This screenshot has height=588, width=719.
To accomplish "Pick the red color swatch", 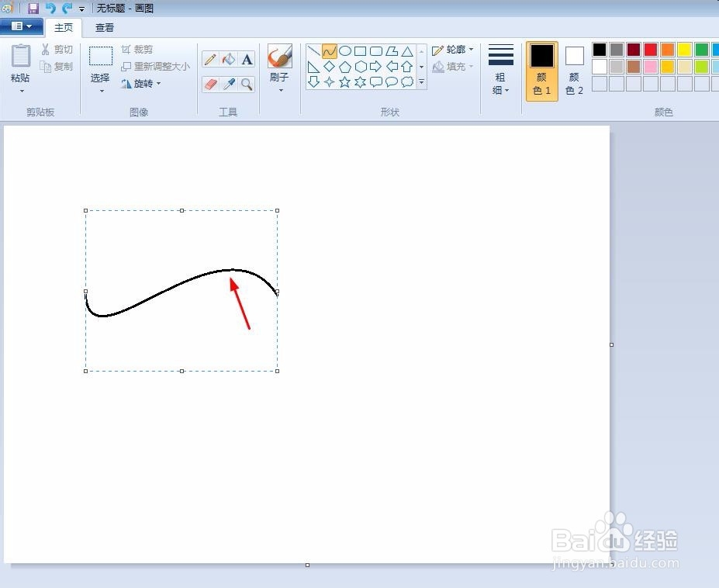I will tap(650, 49).
